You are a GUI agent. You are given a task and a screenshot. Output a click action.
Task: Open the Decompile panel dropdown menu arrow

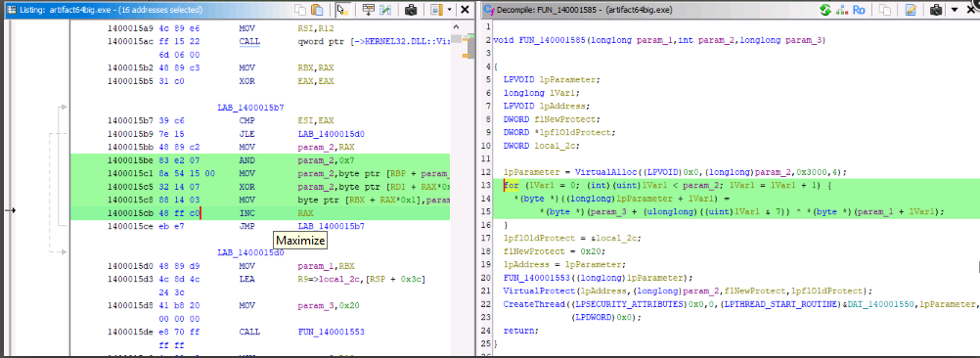pos(955,10)
